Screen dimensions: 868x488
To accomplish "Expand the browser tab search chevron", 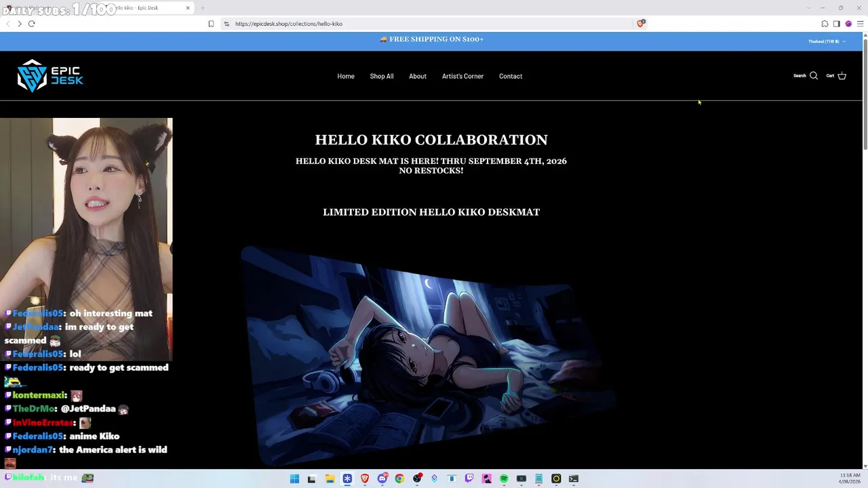I will 808,7.
